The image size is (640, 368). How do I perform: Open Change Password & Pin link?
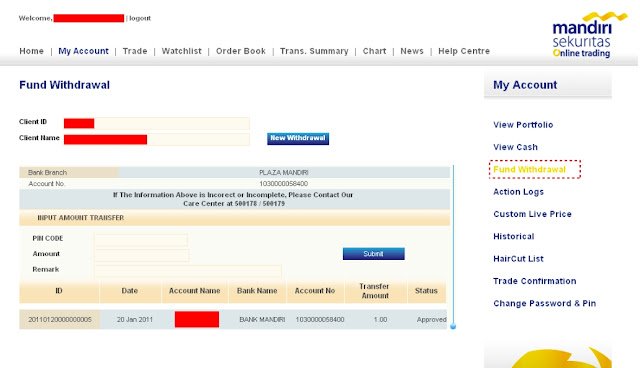point(544,304)
